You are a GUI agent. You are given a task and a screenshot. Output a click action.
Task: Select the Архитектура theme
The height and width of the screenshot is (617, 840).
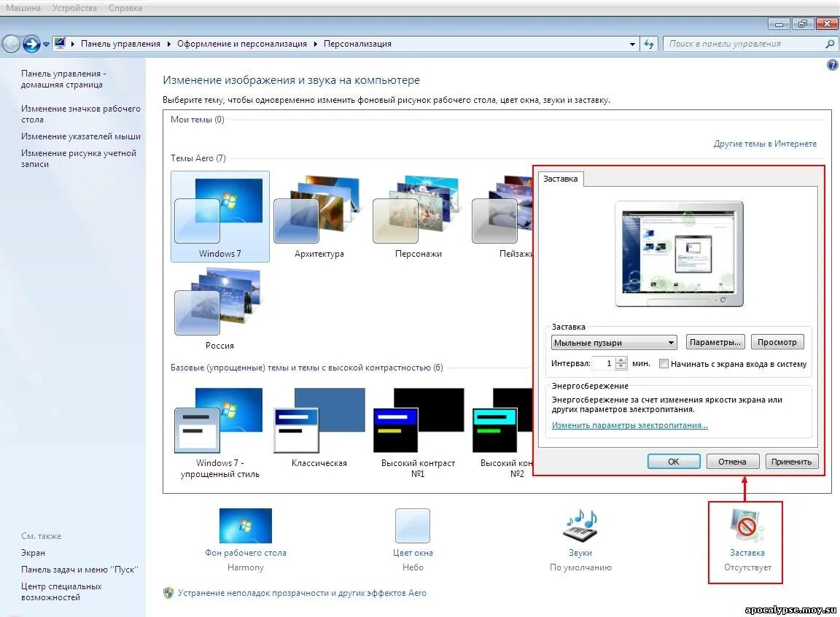tap(319, 217)
